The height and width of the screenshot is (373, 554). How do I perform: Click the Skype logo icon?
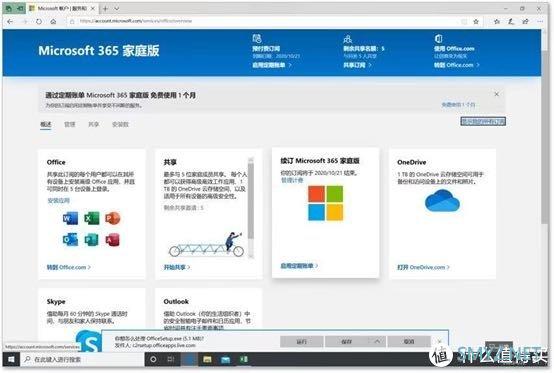[89, 342]
